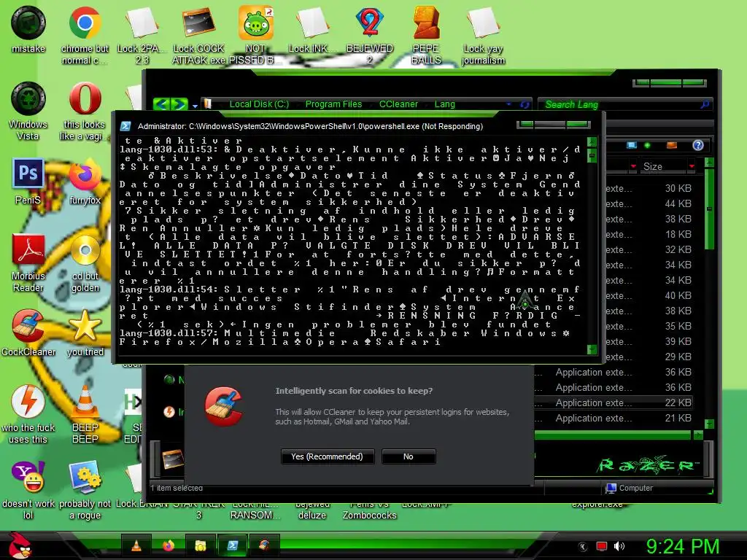Click the Explorer horizontal scroll right arrow
The image size is (747, 560).
tap(698, 435)
